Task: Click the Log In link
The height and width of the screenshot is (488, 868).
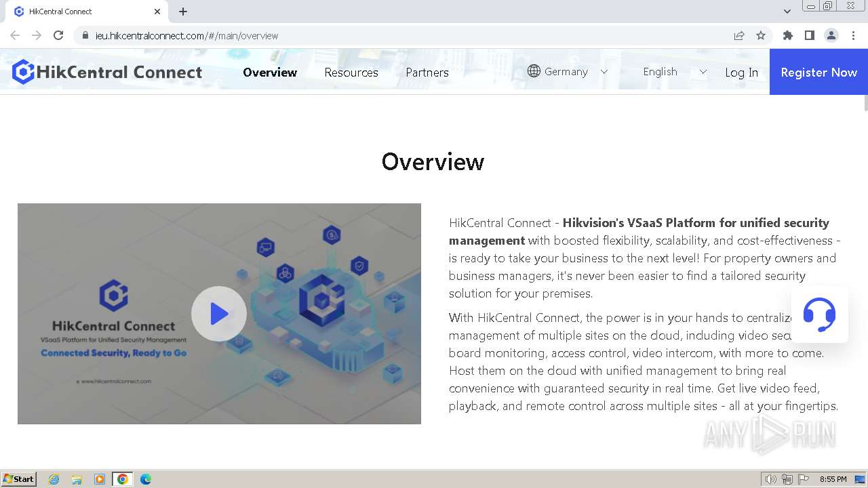Action: [741, 73]
